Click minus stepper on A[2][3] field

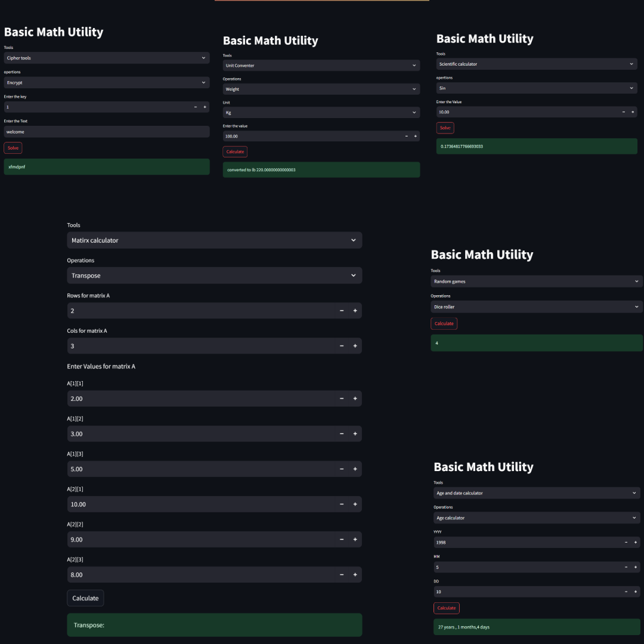coord(342,575)
